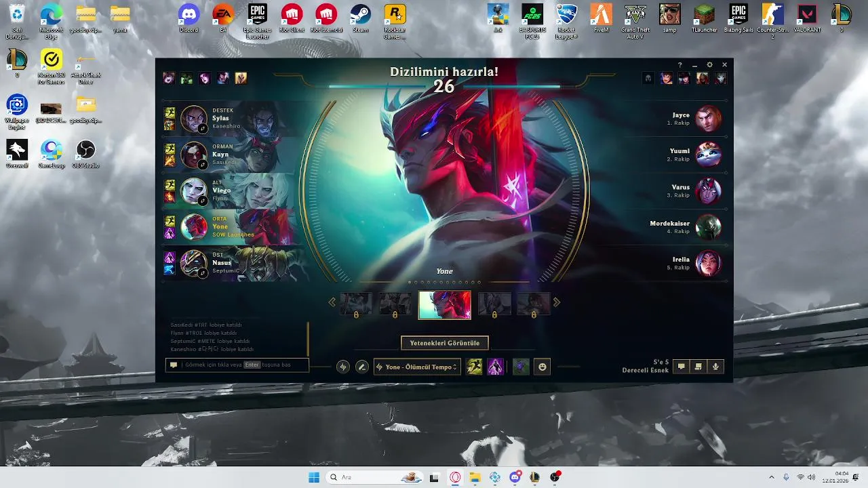Open Windows Start menu
This screenshot has height=488, width=868.
314,477
